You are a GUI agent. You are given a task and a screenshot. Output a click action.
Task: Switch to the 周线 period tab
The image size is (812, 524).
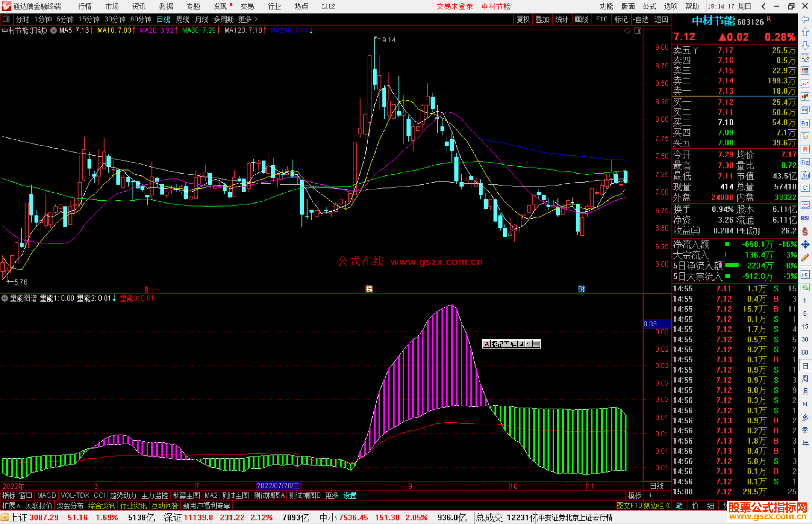click(183, 19)
